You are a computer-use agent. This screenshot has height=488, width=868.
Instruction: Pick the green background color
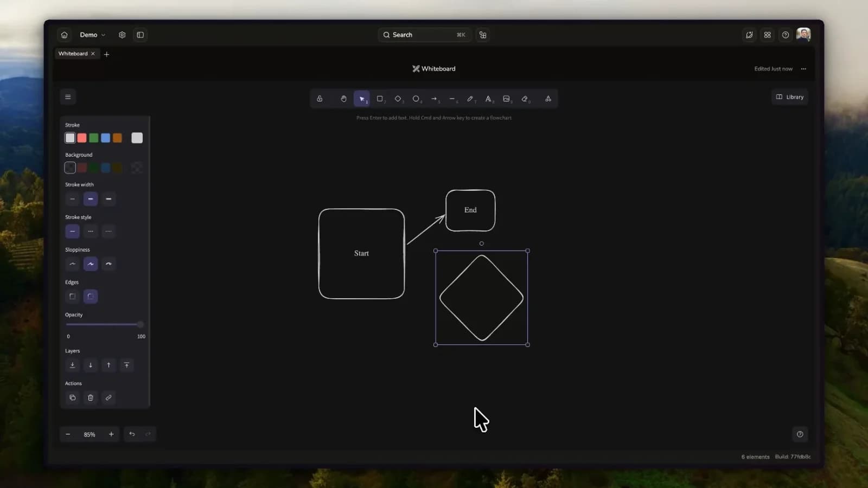[x=94, y=168]
